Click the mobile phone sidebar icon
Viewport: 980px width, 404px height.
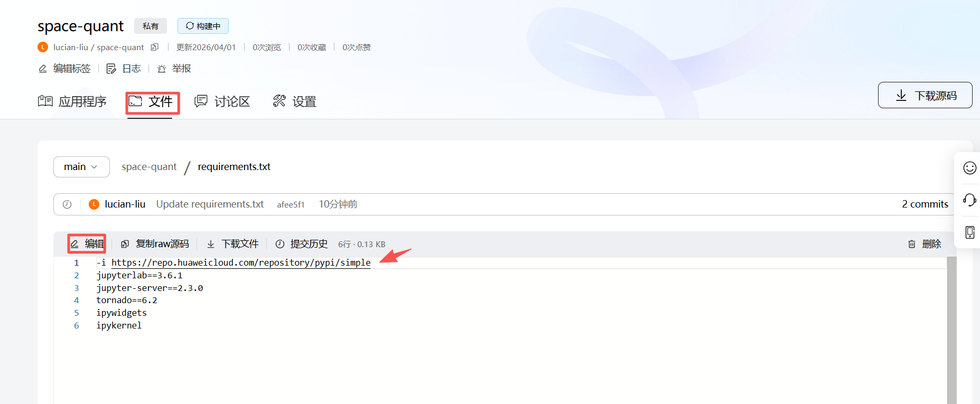969,232
